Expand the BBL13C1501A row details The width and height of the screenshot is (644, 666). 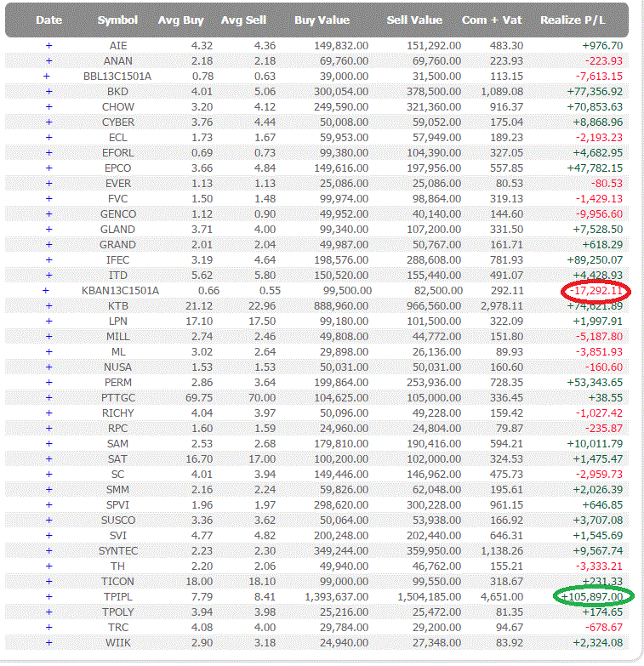[x=47, y=76]
